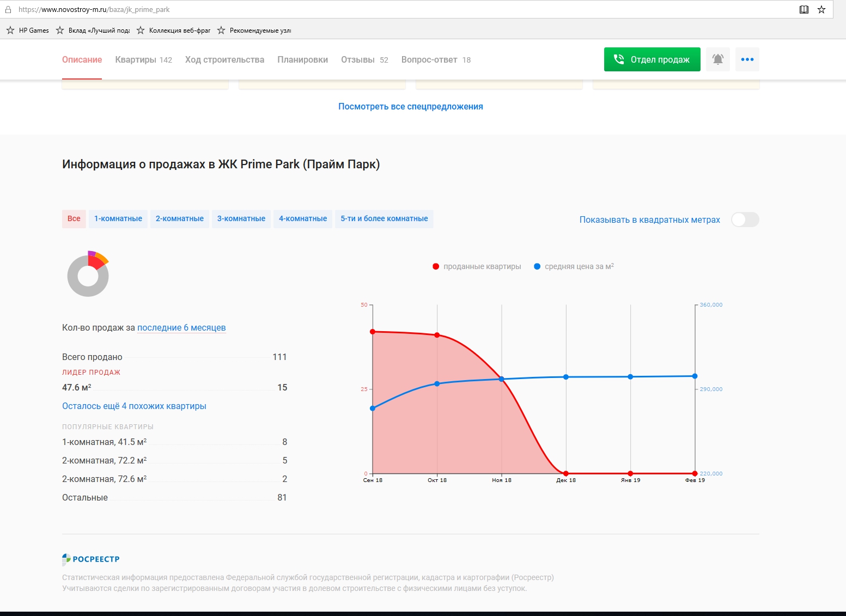The image size is (846, 616).
Task: Click text "2-комнатная, 72.6 м²"
Action: tap(105, 479)
